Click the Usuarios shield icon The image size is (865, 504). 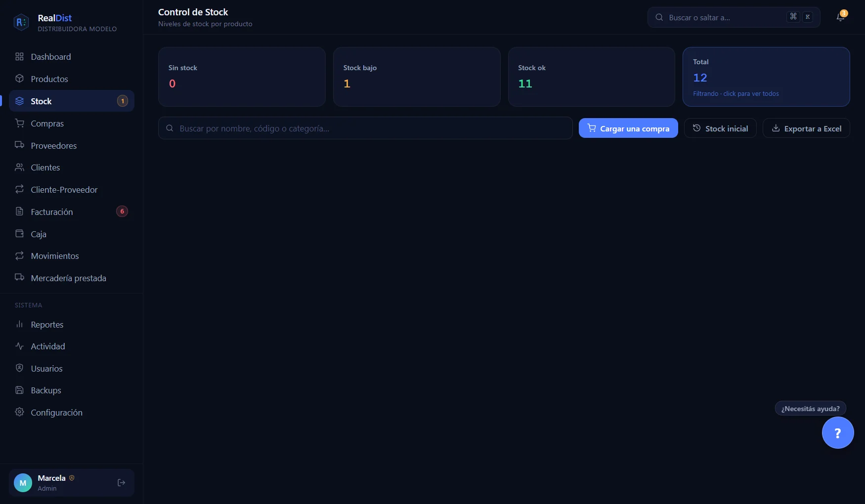(19, 368)
